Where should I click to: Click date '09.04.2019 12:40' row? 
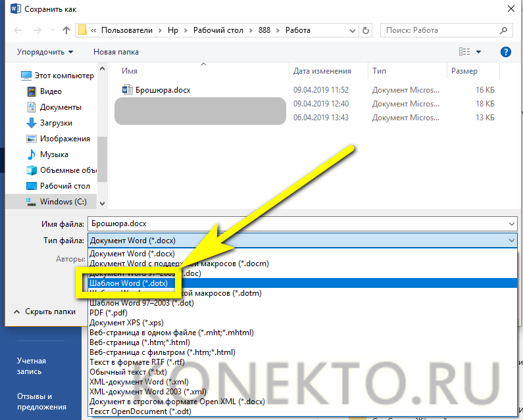pos(321,104)
